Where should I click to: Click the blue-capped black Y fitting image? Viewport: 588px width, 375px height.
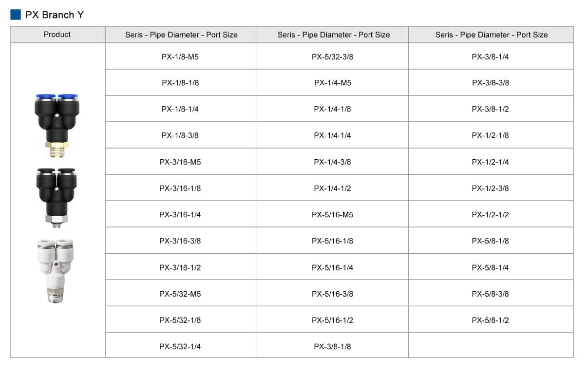[57, 126]
